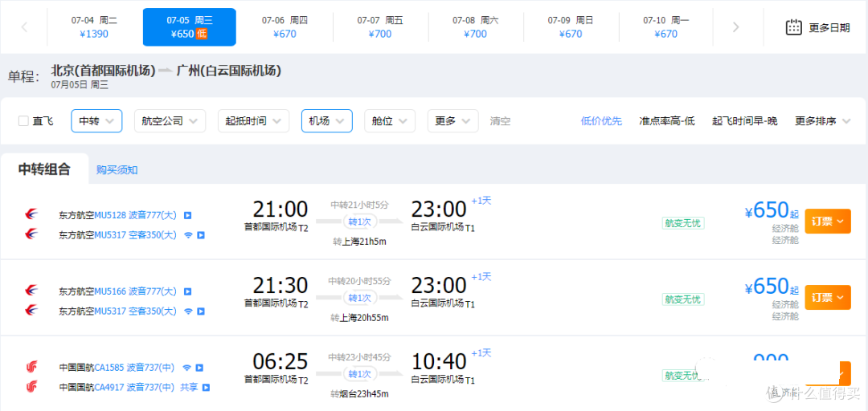Select date 07-06 周四 ¥670
Viewport: 868px width, 411px height.
(x=285, y=27)
